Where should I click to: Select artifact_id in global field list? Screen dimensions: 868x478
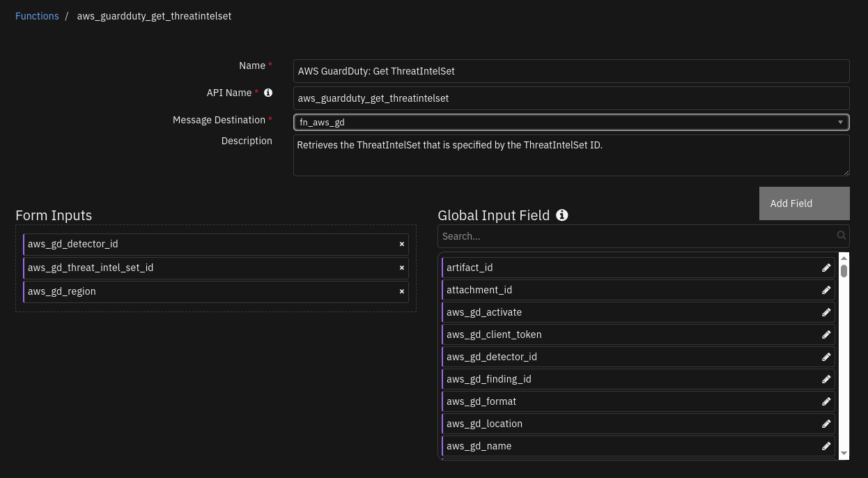638,268
